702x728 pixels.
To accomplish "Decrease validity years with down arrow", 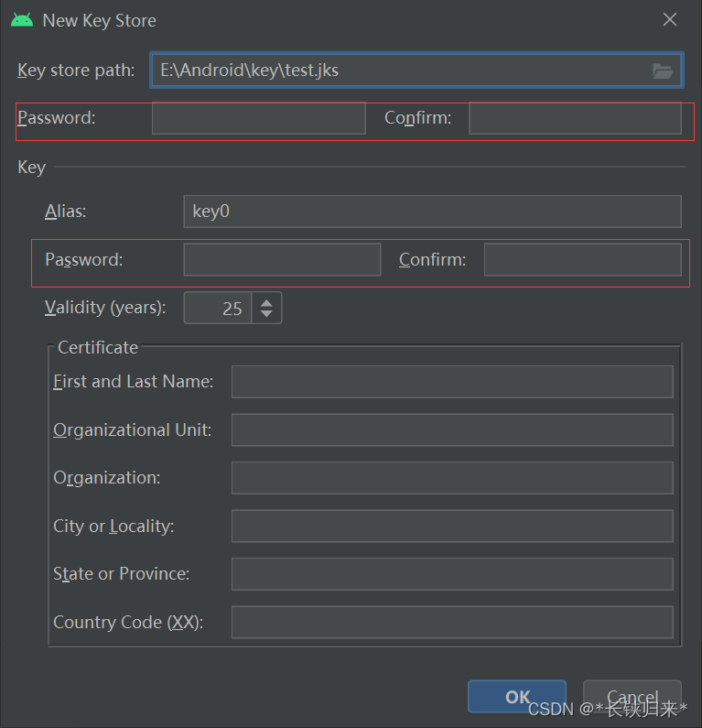I will (x=266, y=313).
